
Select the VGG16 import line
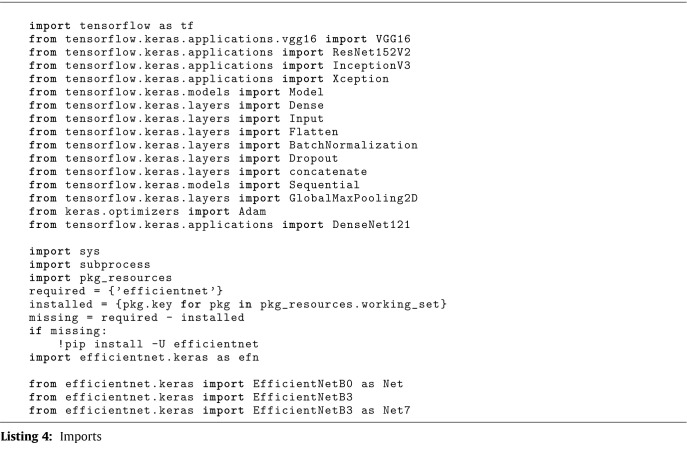tap(220, 39)
